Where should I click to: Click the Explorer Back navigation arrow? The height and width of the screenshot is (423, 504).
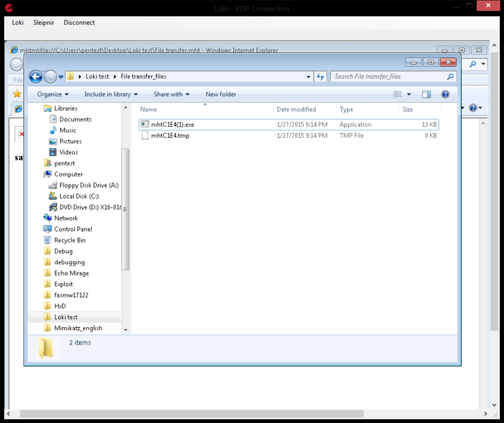pyautogui.click(x=36, y=76)
